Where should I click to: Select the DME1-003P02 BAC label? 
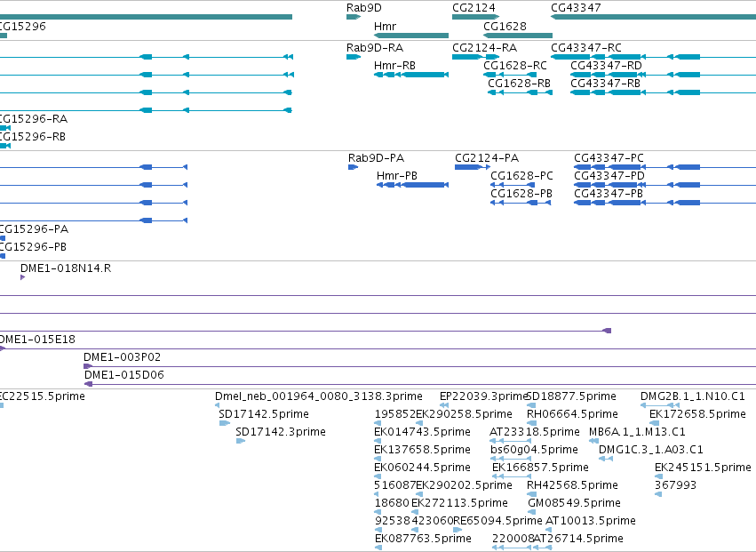(x=122, y=357)
